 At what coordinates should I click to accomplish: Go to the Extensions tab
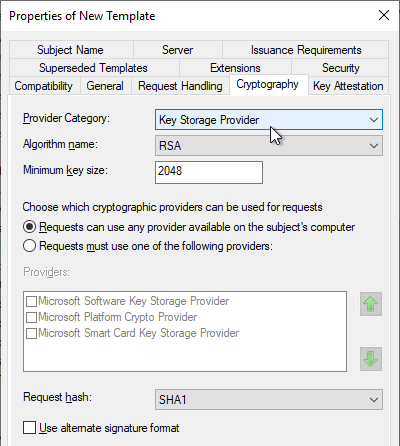click(235, 68)
